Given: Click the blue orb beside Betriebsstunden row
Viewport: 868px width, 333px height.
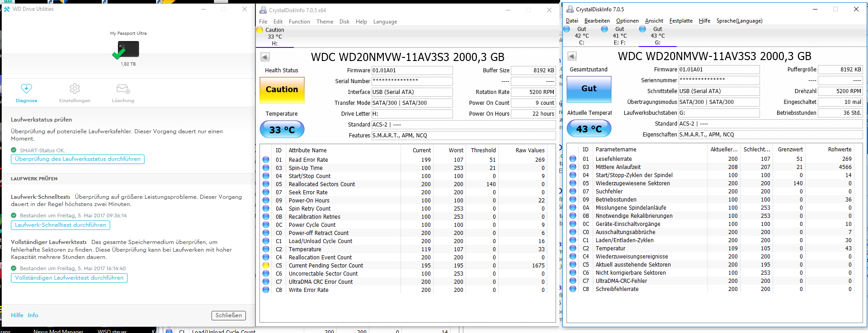Looking at the screenshot, I should click(x=573, y=199).
